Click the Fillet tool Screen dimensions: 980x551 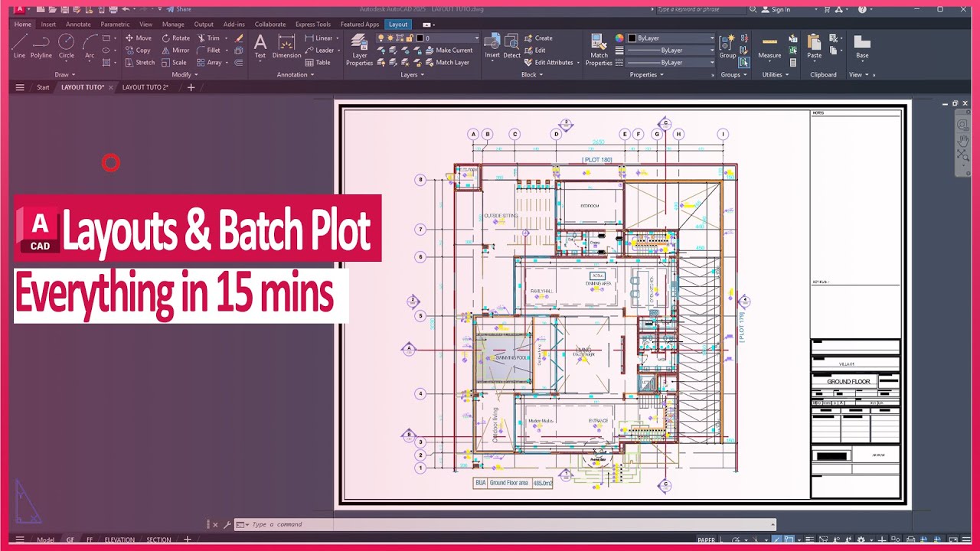click(x=208, y=50)
